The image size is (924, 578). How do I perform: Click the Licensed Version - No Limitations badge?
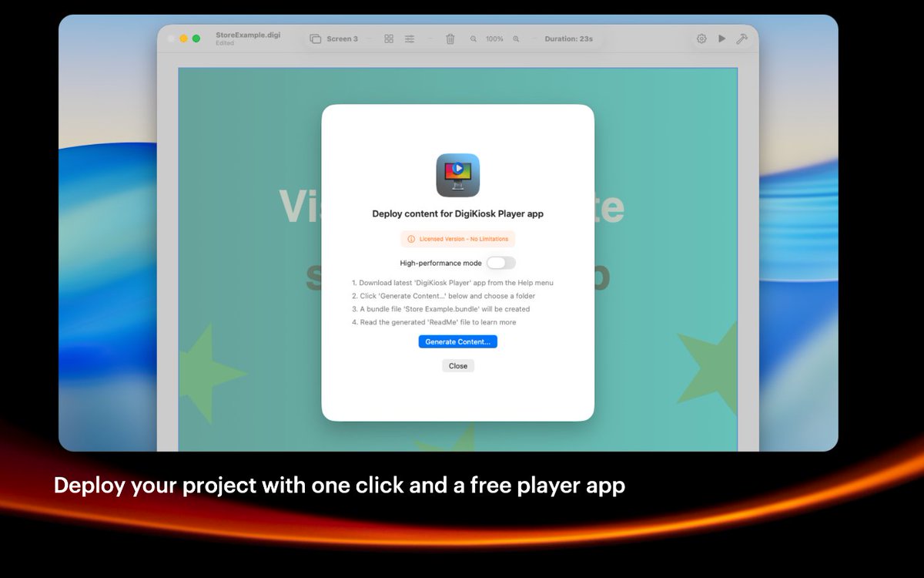(457, 239)
